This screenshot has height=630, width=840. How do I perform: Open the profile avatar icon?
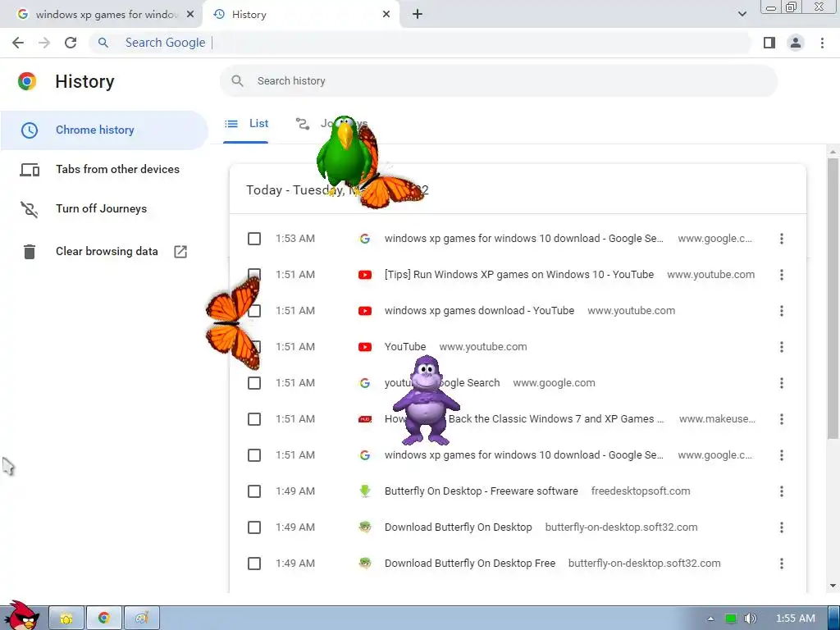point(796,43)
